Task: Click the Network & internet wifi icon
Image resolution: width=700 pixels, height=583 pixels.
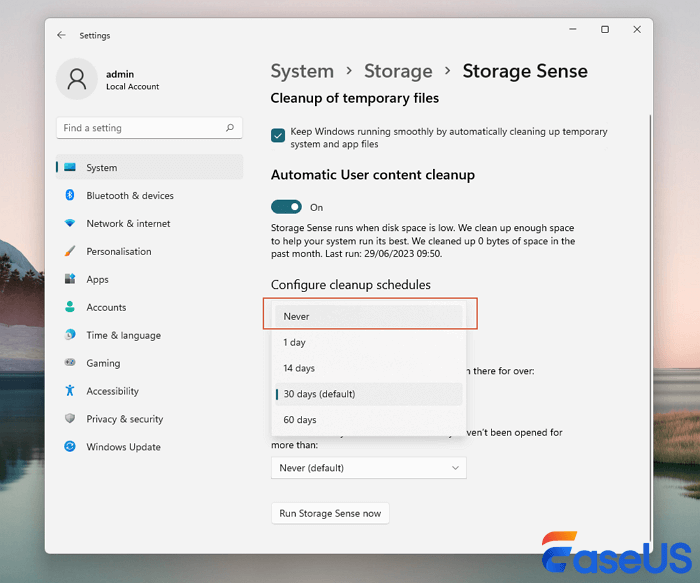Action: [x=70, y=224]
